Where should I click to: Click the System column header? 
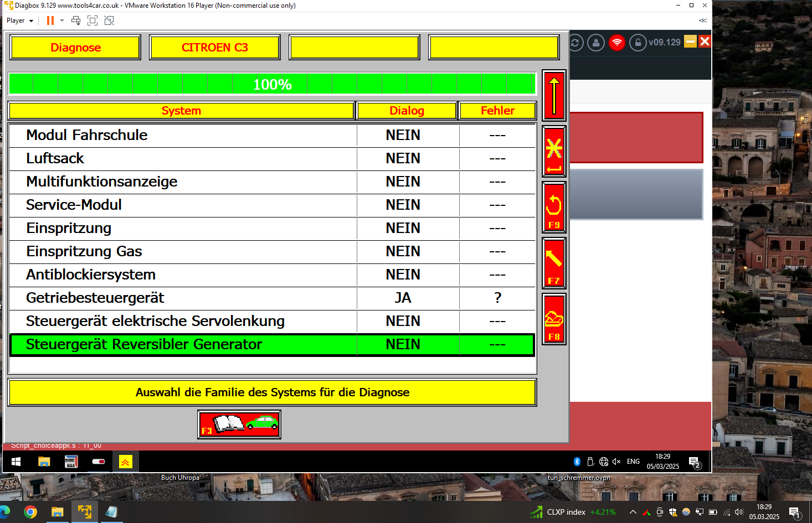coord(181,111)
